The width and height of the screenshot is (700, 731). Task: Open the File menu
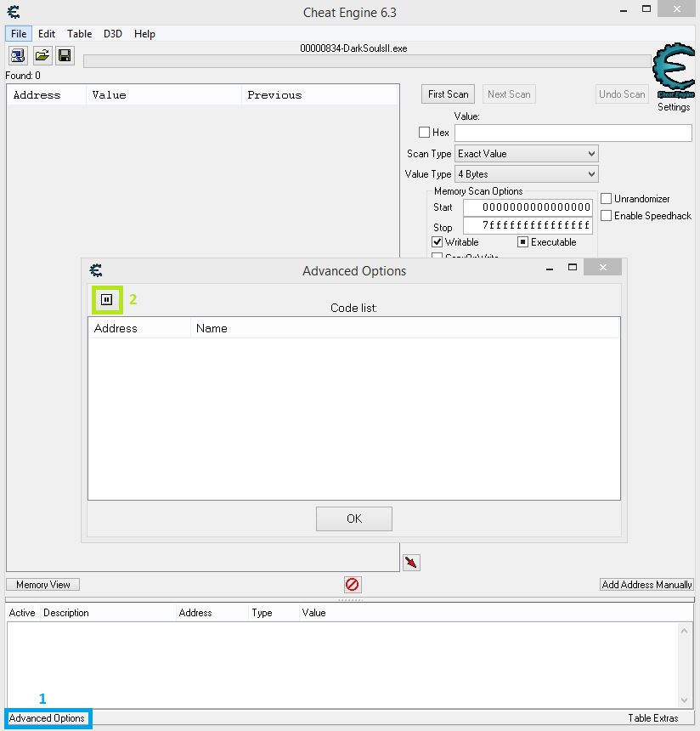click(x=19, y=33)
